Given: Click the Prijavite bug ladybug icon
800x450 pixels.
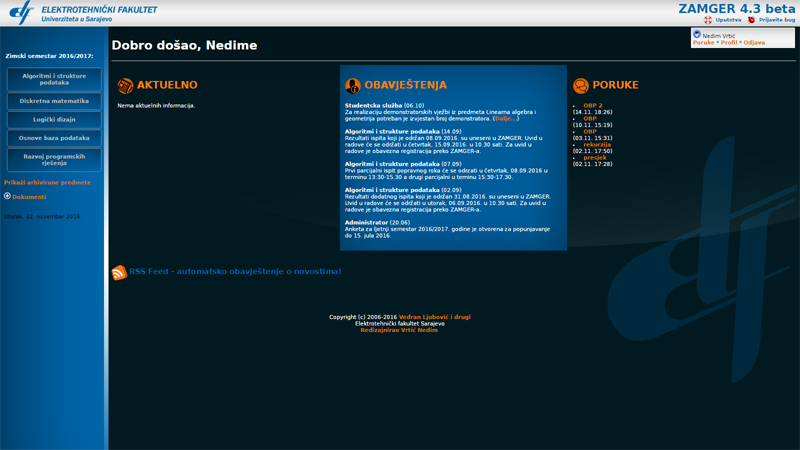Looking at the screenshot, I should point(751,20).
